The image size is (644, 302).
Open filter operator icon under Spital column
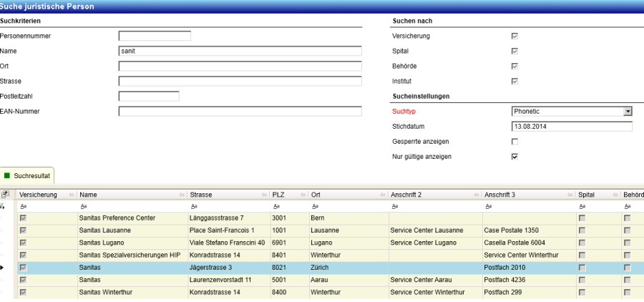582,206
